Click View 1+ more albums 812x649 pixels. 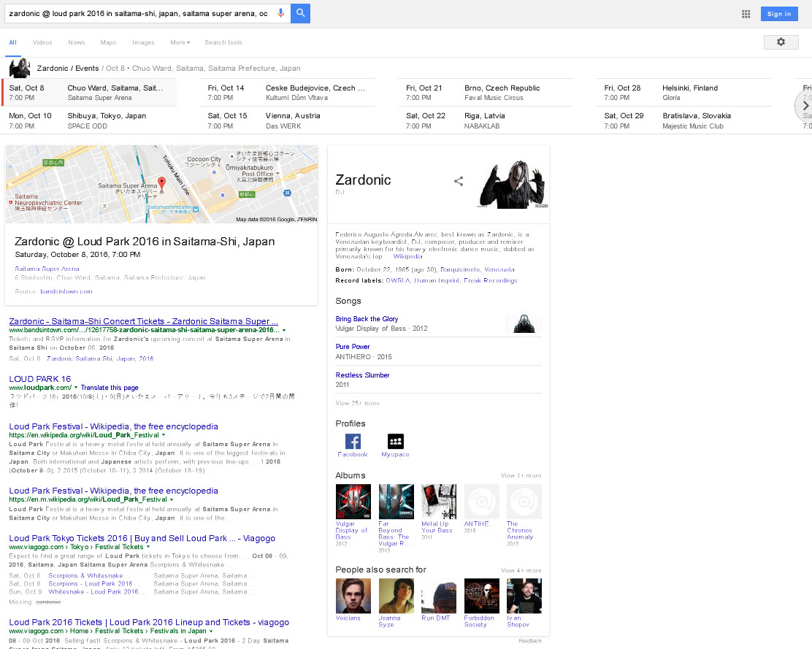coord(521,476)
